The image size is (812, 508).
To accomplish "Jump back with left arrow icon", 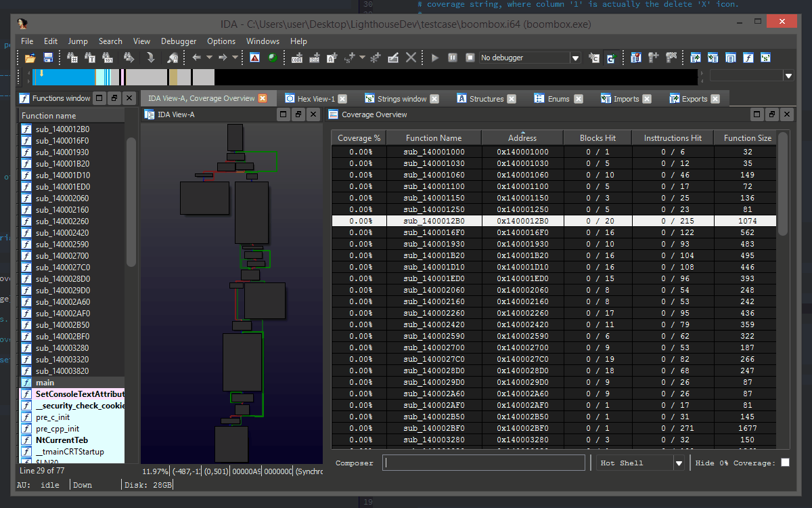I will point(197,58).
